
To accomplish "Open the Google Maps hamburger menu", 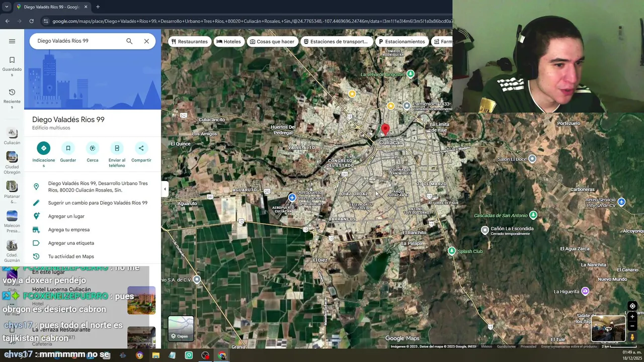I will point(12,41).
